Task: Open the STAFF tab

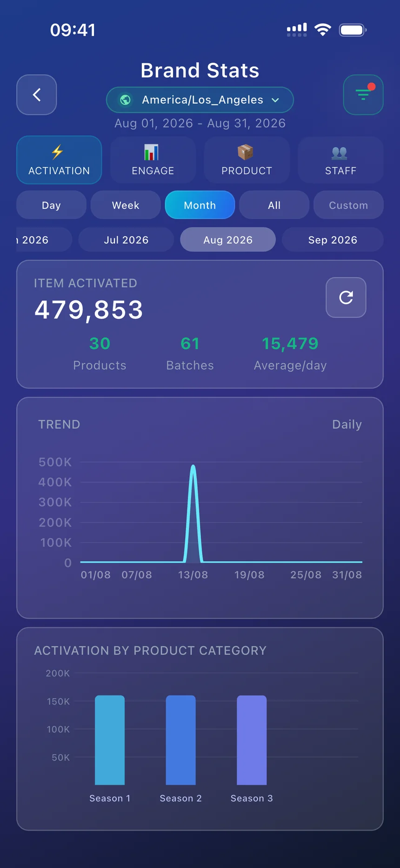Action: (341, 160)
